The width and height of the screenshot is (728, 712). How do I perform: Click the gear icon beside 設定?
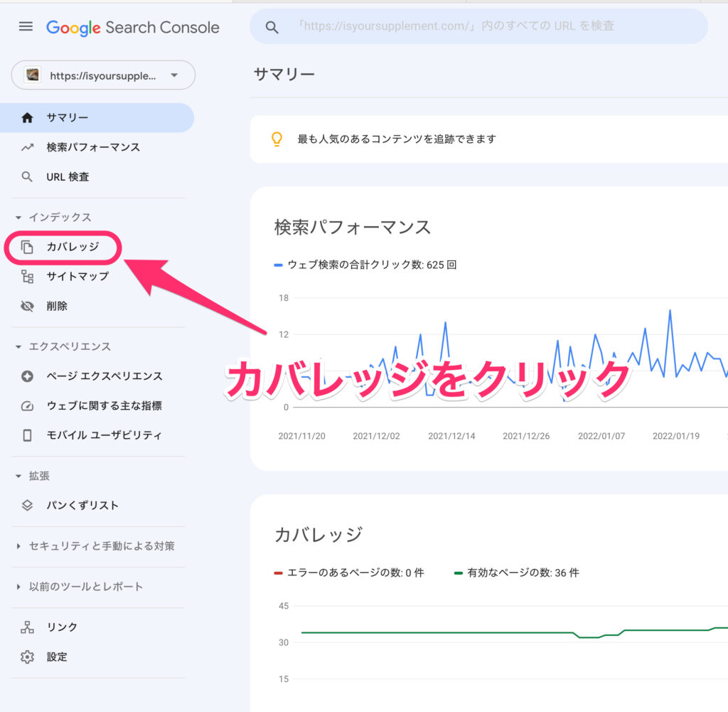click(28, 657)
